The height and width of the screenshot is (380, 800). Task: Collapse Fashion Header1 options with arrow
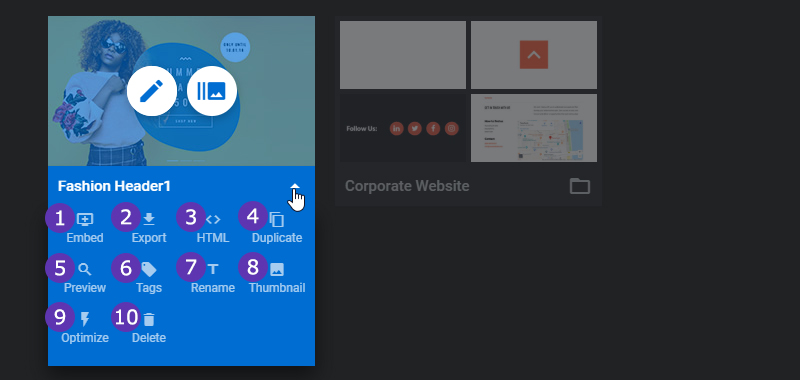[x=295, y=187]
